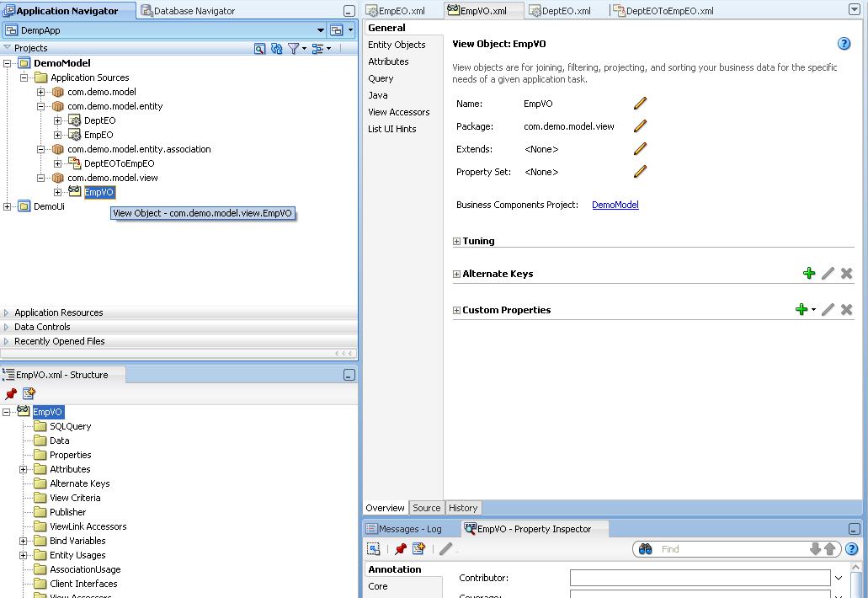This screenshot has width=868, height=598.
Task: Click the Navigator Display Options icon
Action: point(320,48)
